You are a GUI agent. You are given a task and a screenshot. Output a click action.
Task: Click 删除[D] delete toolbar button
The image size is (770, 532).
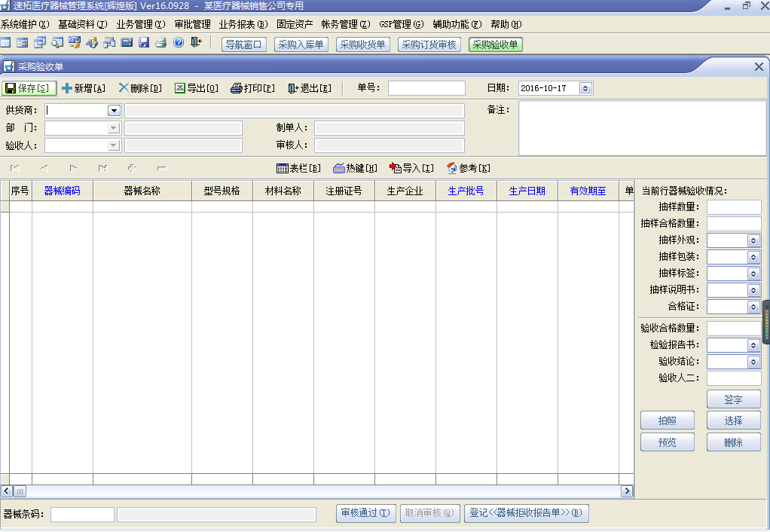pos(140,88)
